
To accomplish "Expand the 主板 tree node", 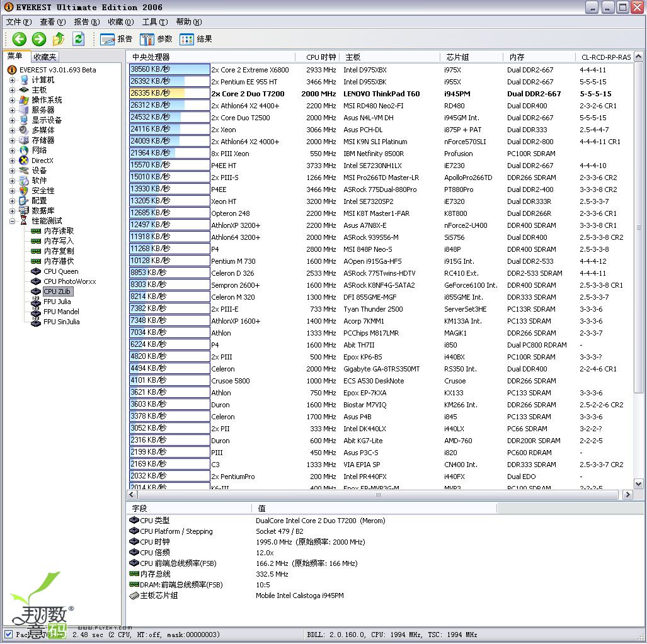I will point(12,90).
